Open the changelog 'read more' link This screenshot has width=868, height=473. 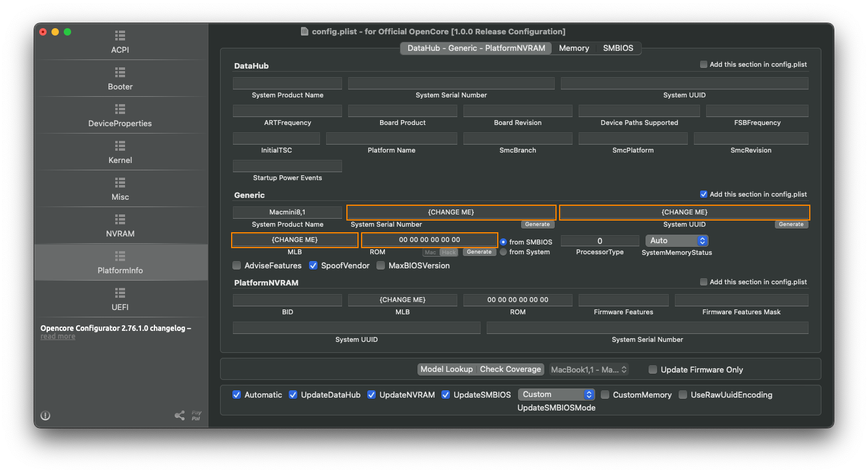pos(58,336)
